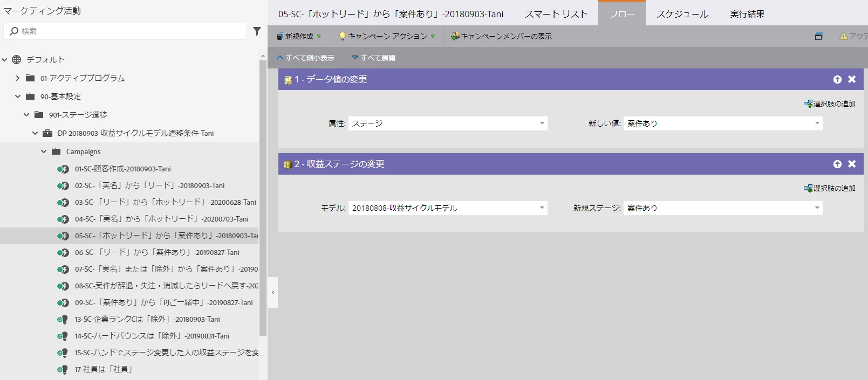Delete step 2 収益ステージの変更

point(852,164)
